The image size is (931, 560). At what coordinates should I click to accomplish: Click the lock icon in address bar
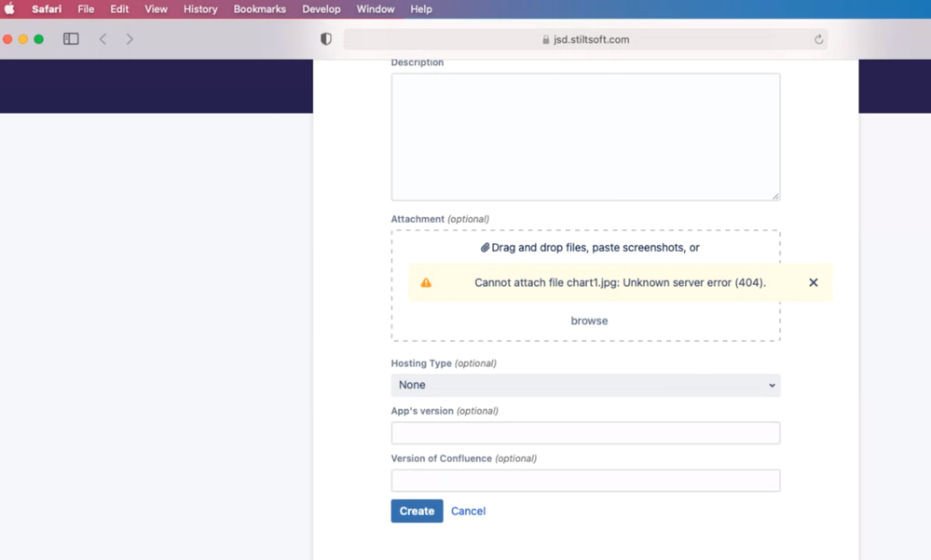pos(546,39)
